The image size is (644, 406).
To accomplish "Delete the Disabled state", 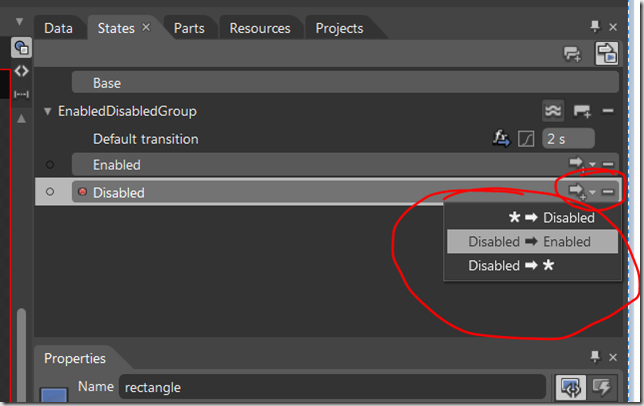I will (x=608, y=192).
